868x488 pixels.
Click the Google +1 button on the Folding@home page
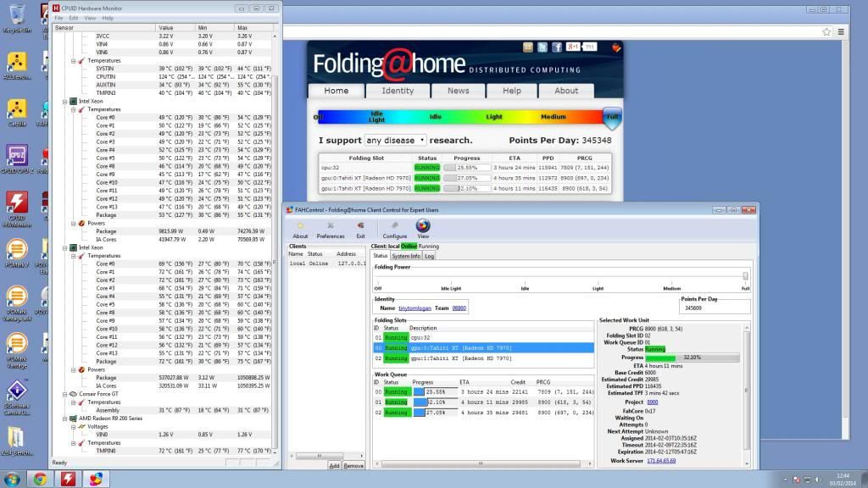(x=573, y=47)
